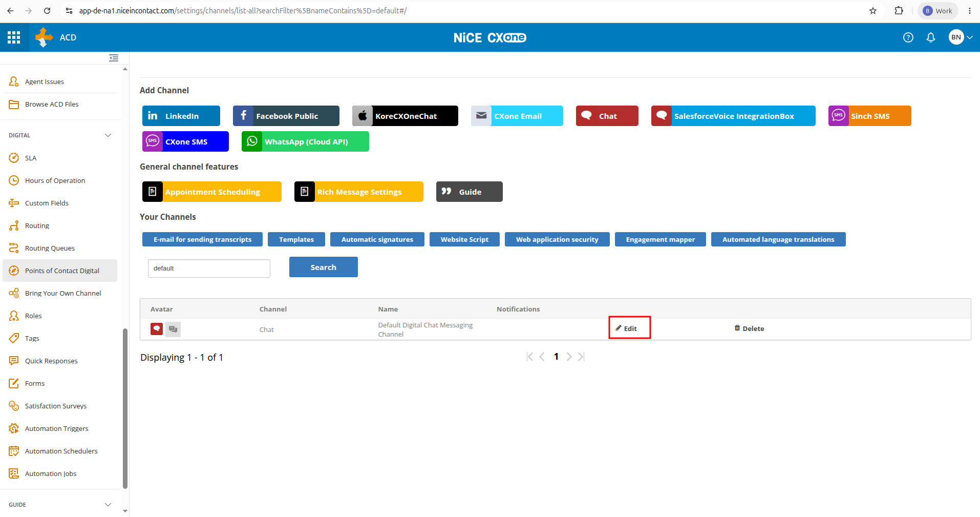This screenshot has height=517, width=980.
Task: Click the Agent Issues sidebar icon
Action: [x=14, y=81]
